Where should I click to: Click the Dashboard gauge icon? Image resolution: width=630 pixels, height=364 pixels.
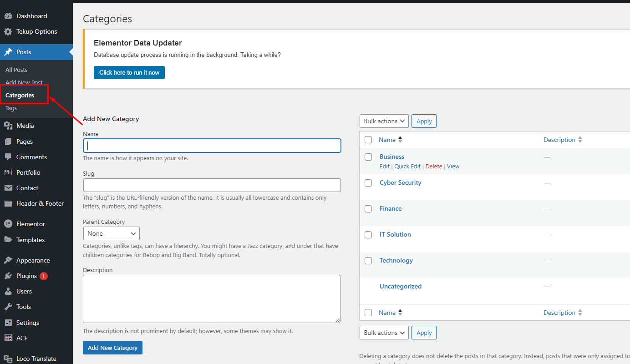[8, 16]
